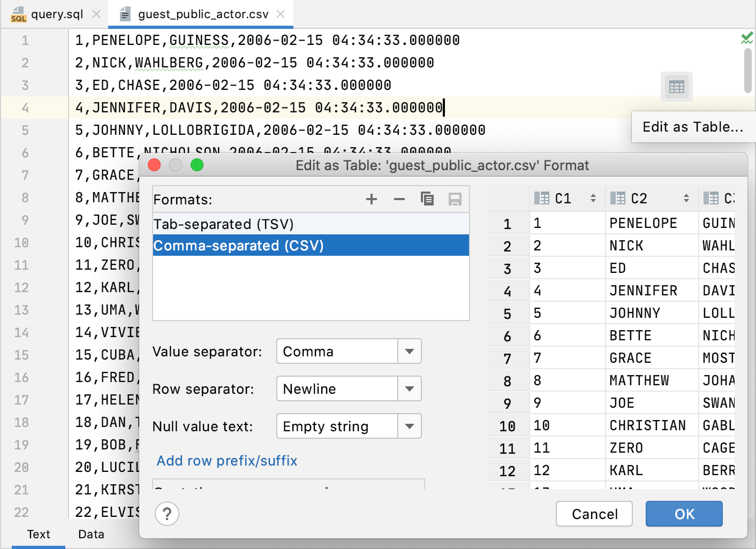Click the Edit as Table gutter table icon
Image resolution: width=756 pixels, height=549 pixels.
point(676,86)
